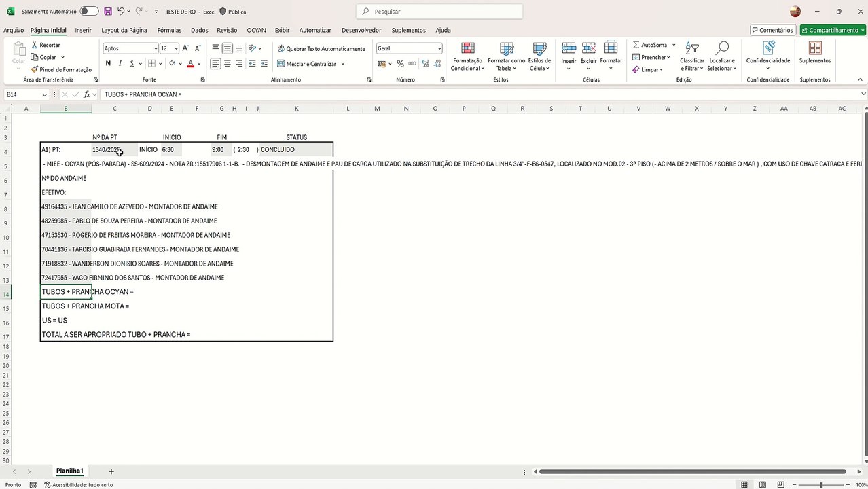The height and width of the screenshot is (489, 868).
Task: Open the Arquivo menu
Action: [x=14, y=30]
